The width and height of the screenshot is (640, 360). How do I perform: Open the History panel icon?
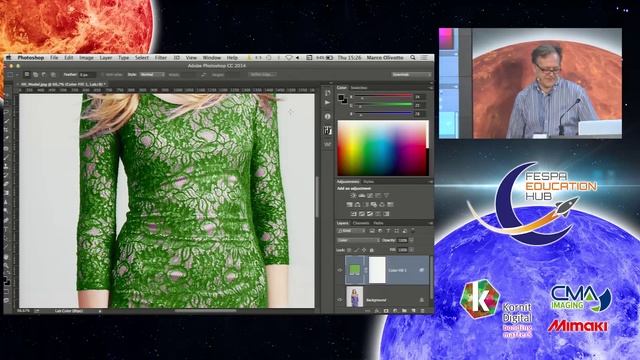click(x=327, y=93)
